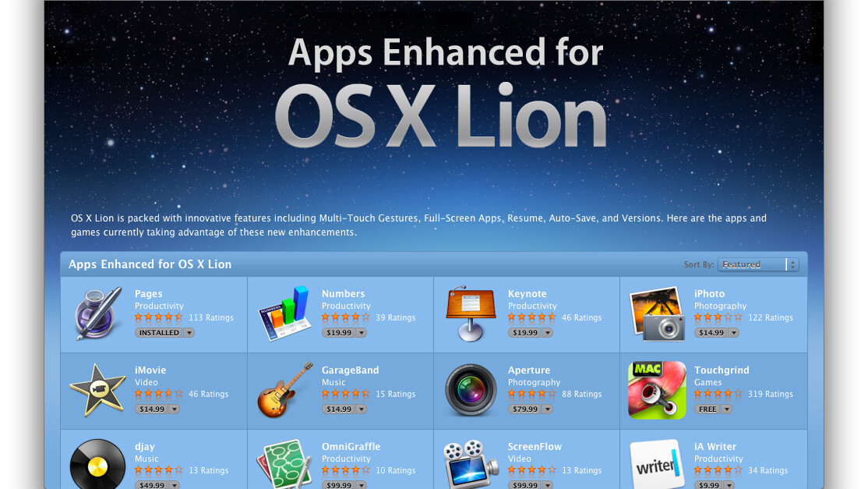
Task: Open the Touchgrind skateboard icon
Action: pos(657,391)
